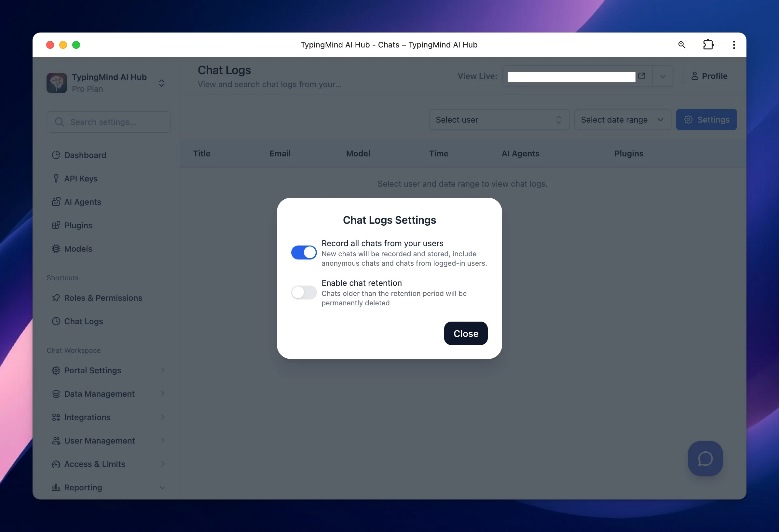Close the Chat Logs Settings dialog

click(x=466, y=333)
